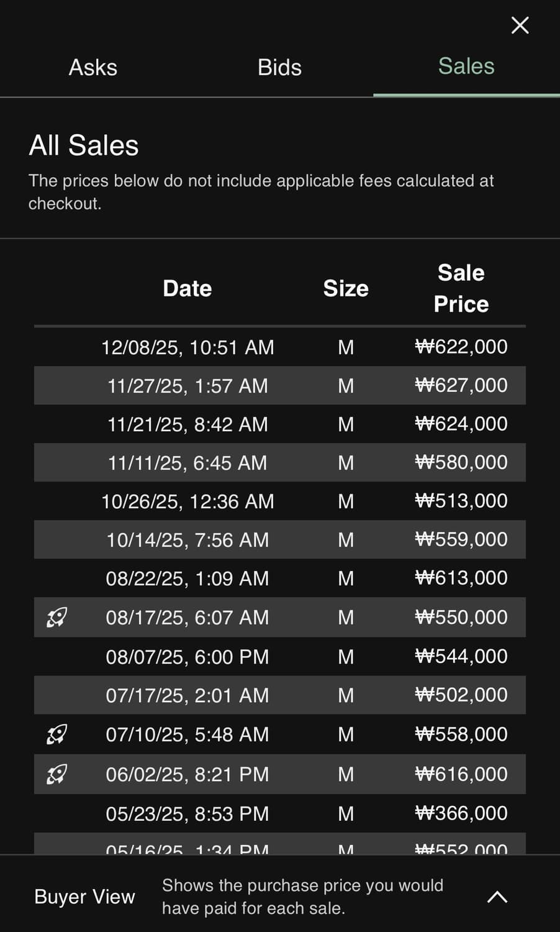Open the Bids tab
The width and height of the screenshot is (560, 932).
pyautogui.click(x=279, y=68)
